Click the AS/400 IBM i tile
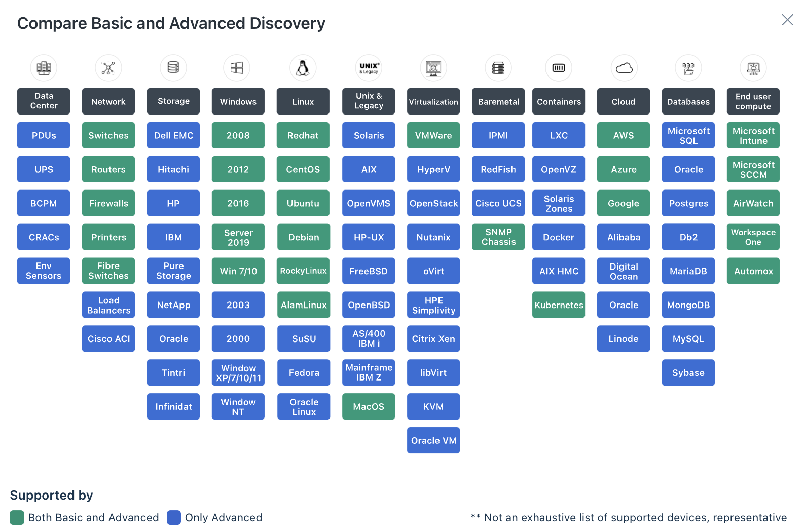 coord(369,339)
